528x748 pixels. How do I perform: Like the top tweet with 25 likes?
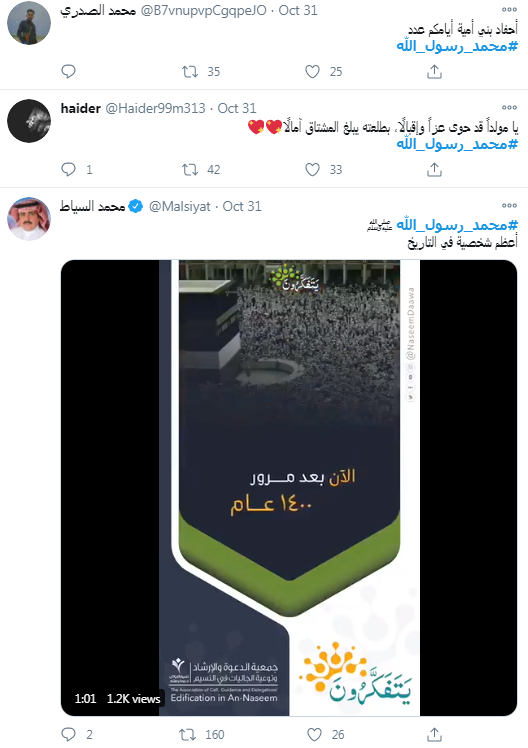coord(312,72)
